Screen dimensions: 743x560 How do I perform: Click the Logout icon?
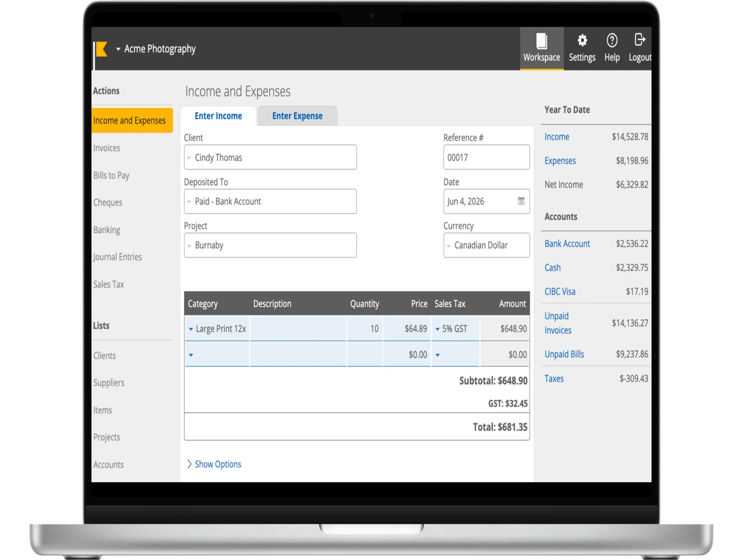(639, 40)
